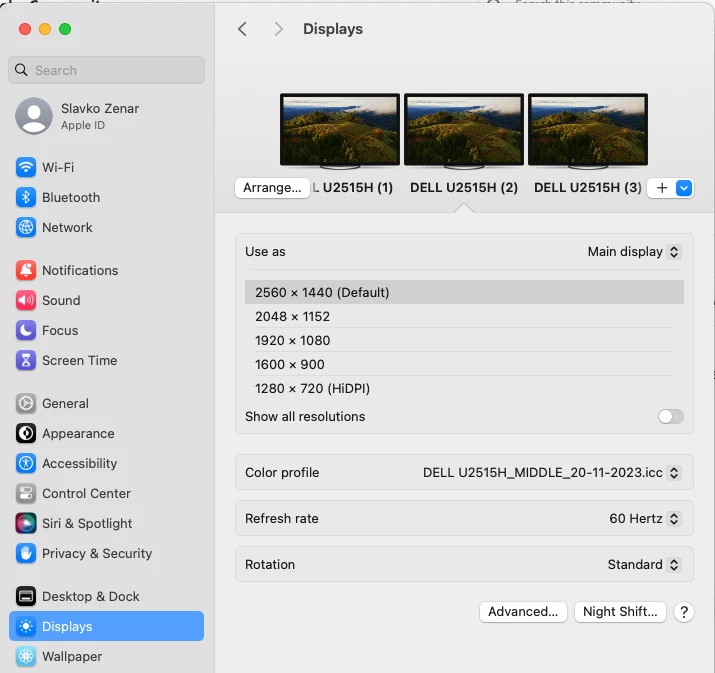This screenshot has width=715, height=673.
Task: Open Sound in the sidebar list
Action: [106, 300]
